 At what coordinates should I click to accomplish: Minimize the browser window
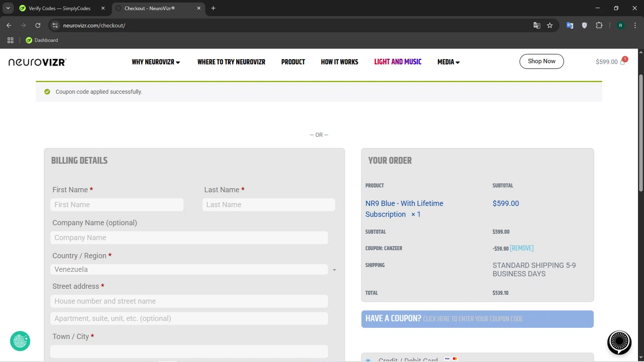pos(598,8)
